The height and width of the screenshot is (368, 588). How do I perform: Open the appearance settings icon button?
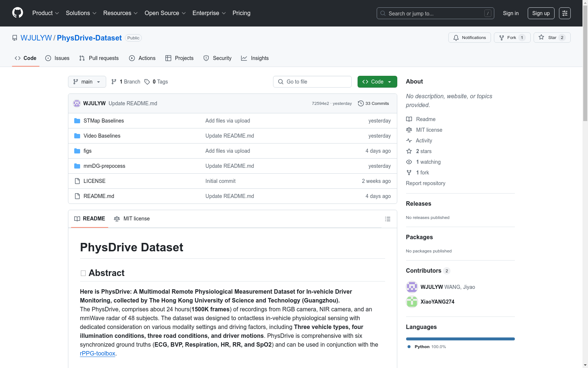(565, 13)
